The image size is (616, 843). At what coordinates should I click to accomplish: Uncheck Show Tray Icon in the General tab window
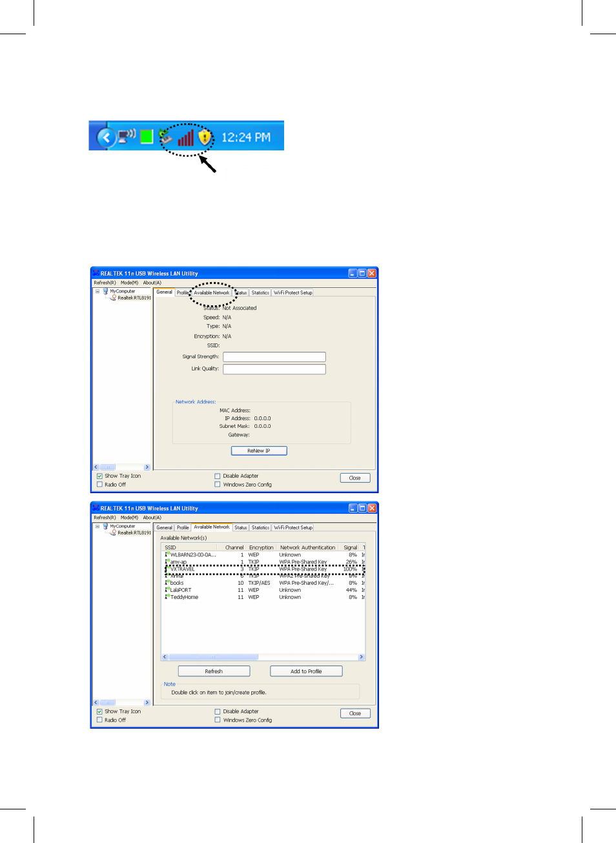coord(99,476)
